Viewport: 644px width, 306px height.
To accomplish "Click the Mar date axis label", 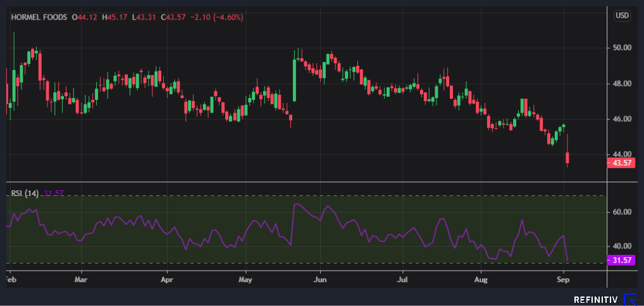I will [82, 279].
